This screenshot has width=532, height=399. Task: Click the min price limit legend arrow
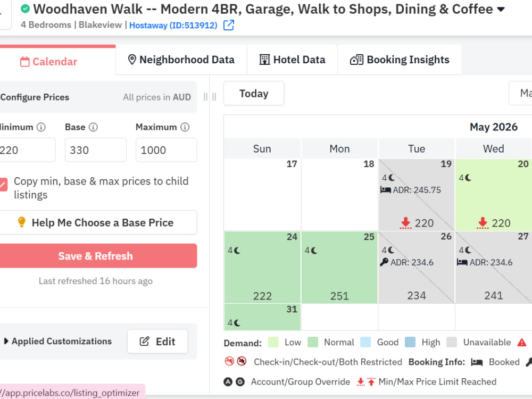point(361,382)
